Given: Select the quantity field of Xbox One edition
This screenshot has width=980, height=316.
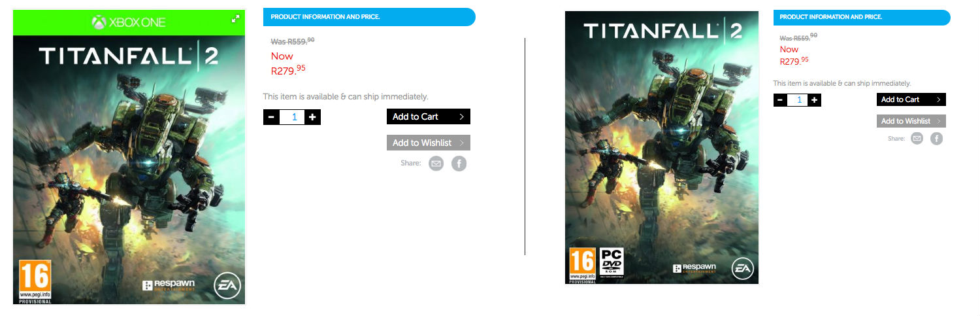Looking at the screenshot, I should pyautogui.click(x=292, y=117).
